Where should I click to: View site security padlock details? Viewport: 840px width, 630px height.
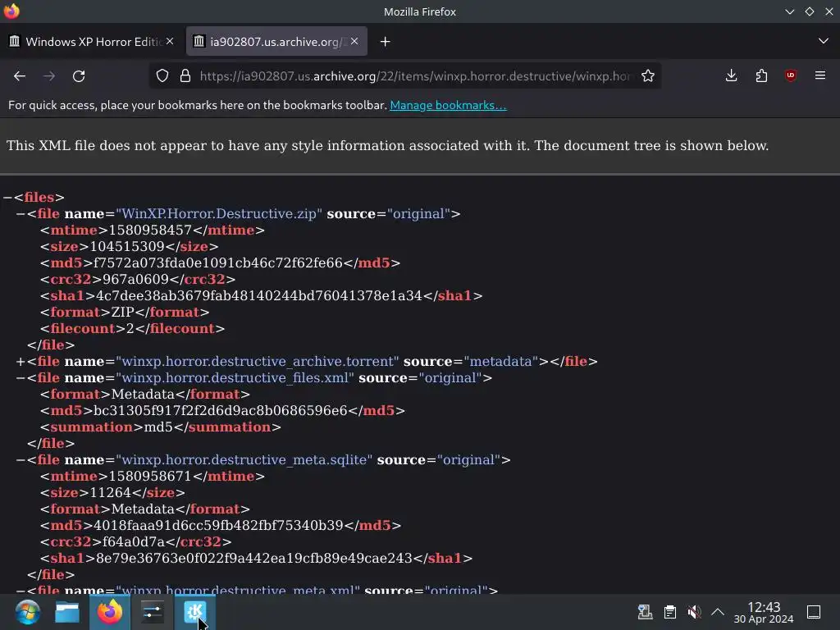pos(185,76)
